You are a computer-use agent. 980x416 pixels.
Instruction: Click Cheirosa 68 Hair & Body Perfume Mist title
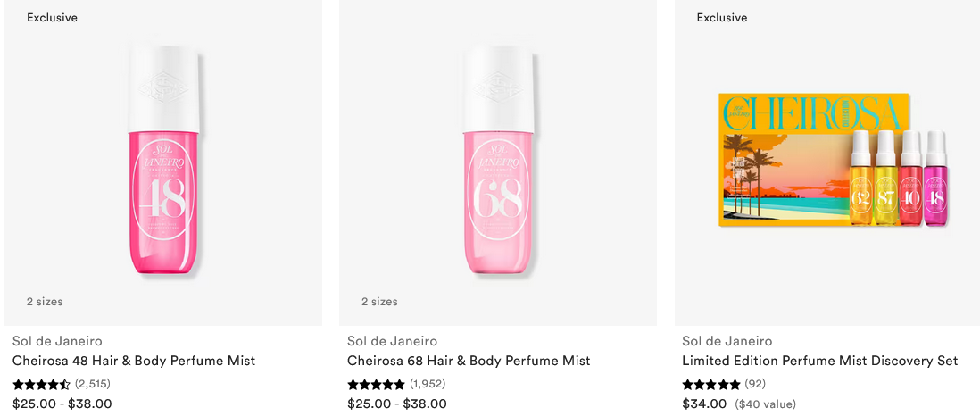point(469,361)
